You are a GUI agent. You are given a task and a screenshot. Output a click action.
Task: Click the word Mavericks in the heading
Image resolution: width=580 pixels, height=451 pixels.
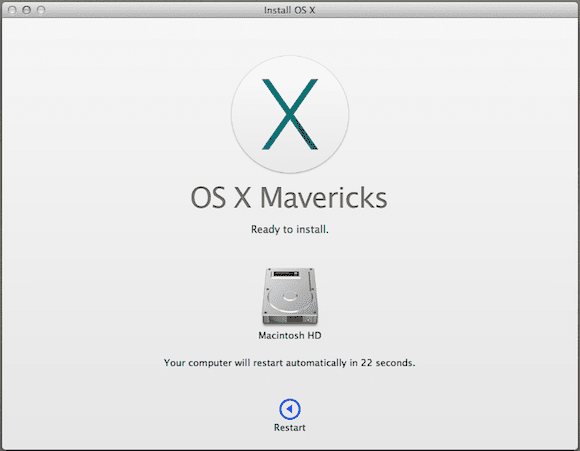click(x=324, y=198)
